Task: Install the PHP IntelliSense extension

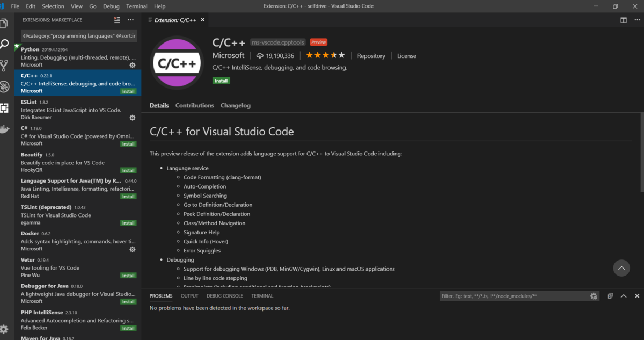Action: [x=128, y=328]
